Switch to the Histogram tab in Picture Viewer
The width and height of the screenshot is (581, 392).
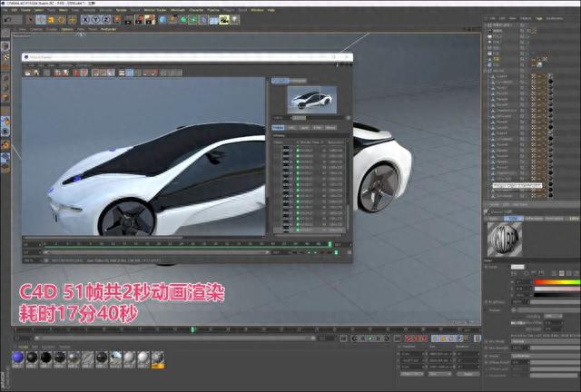[x=299, y=81]
